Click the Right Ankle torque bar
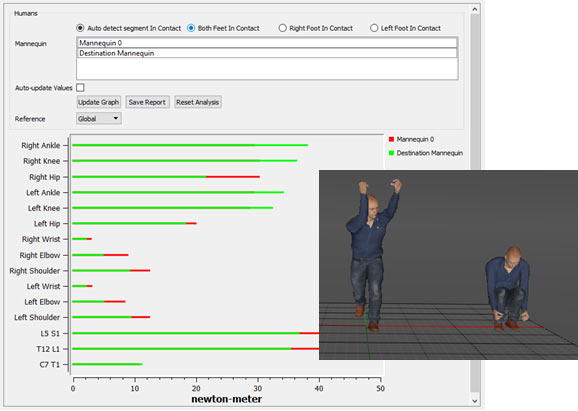 coord(190,145)
